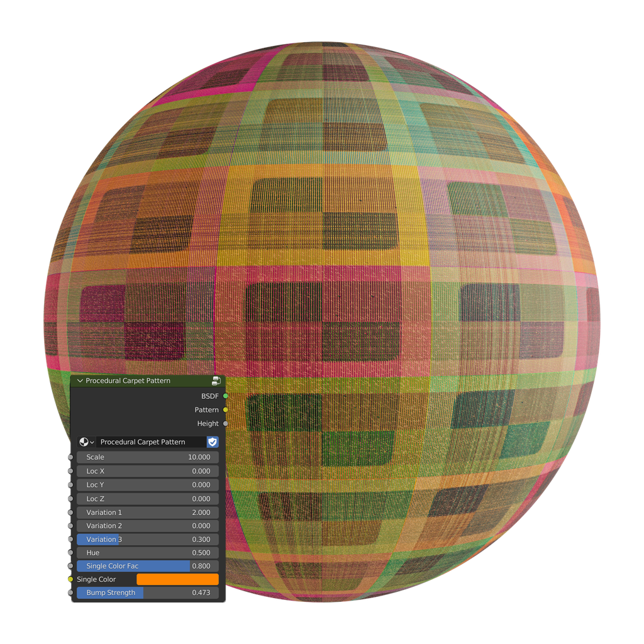Click the yellow Pattern output socket

click(x=225, y=410)
